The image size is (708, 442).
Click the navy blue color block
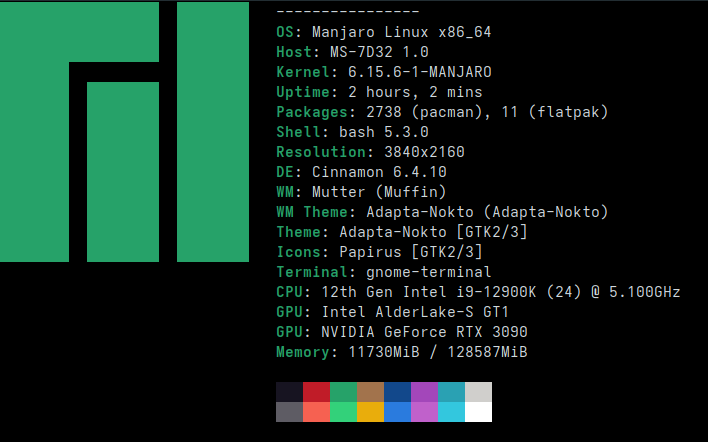point(397,392)
